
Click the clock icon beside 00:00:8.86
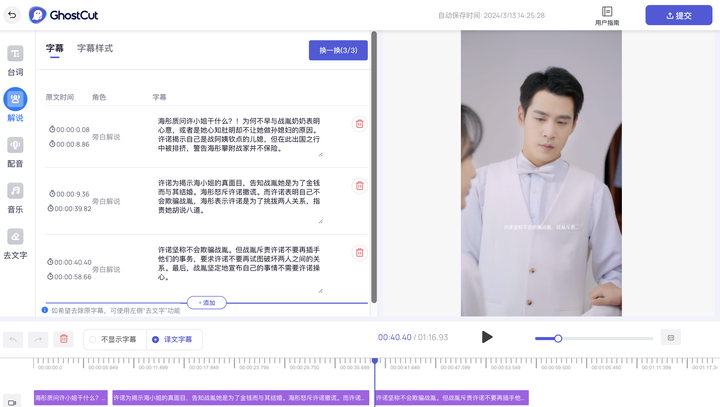52,144
